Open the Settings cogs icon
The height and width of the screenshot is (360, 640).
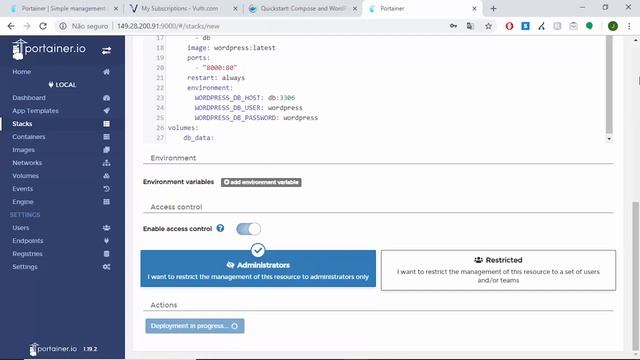point(106,267)
